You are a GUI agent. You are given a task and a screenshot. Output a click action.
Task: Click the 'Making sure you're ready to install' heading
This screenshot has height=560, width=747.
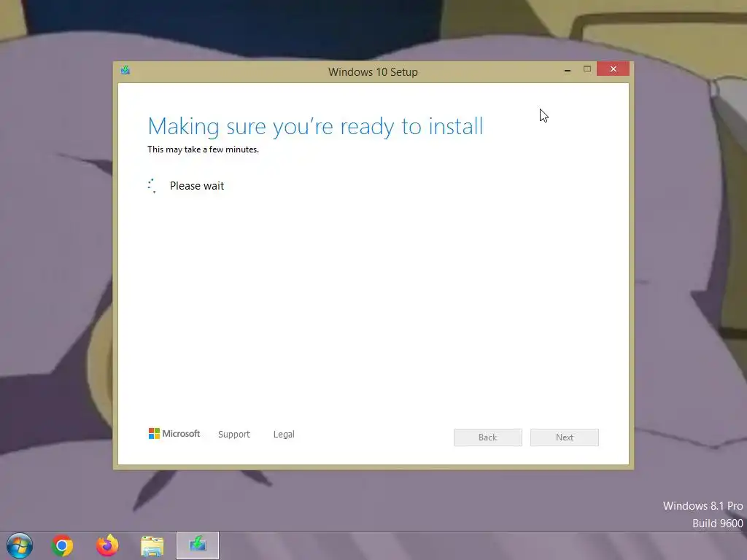(315, 127)
